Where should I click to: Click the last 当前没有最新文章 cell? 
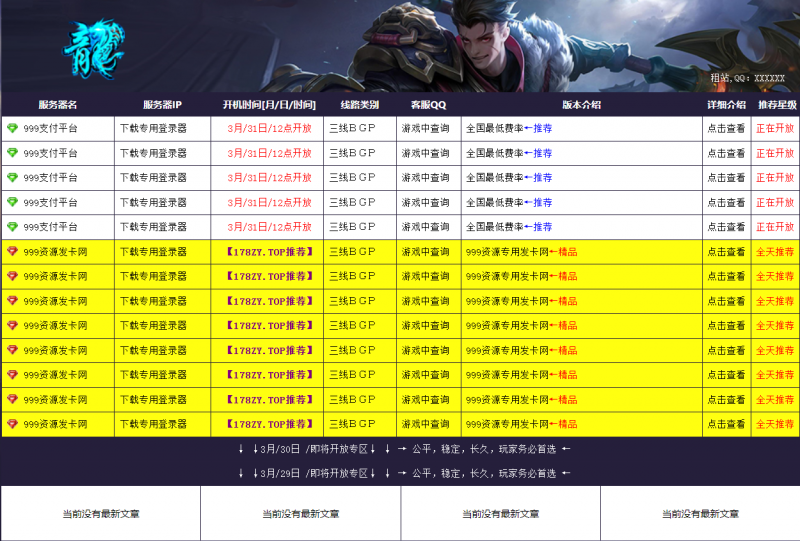[x=700, y=513]
